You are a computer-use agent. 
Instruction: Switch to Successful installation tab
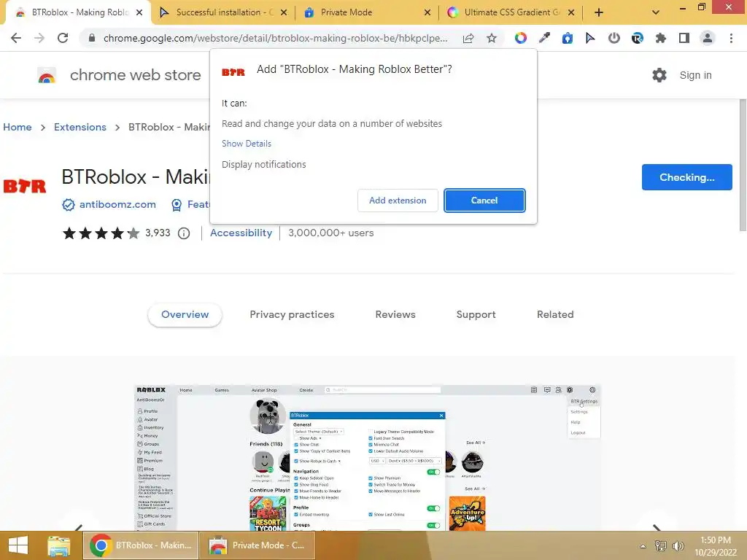tap(224, 12)
